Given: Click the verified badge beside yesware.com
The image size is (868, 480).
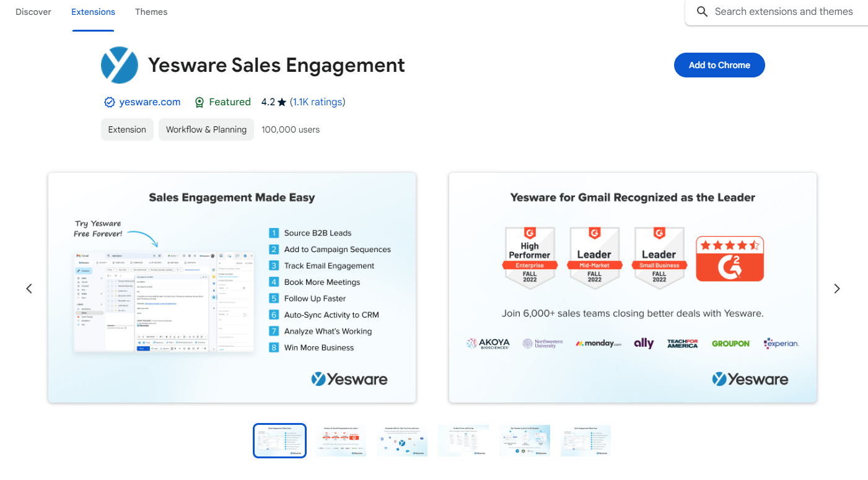Looking at the screenshot, I should (x=110, y=102).
